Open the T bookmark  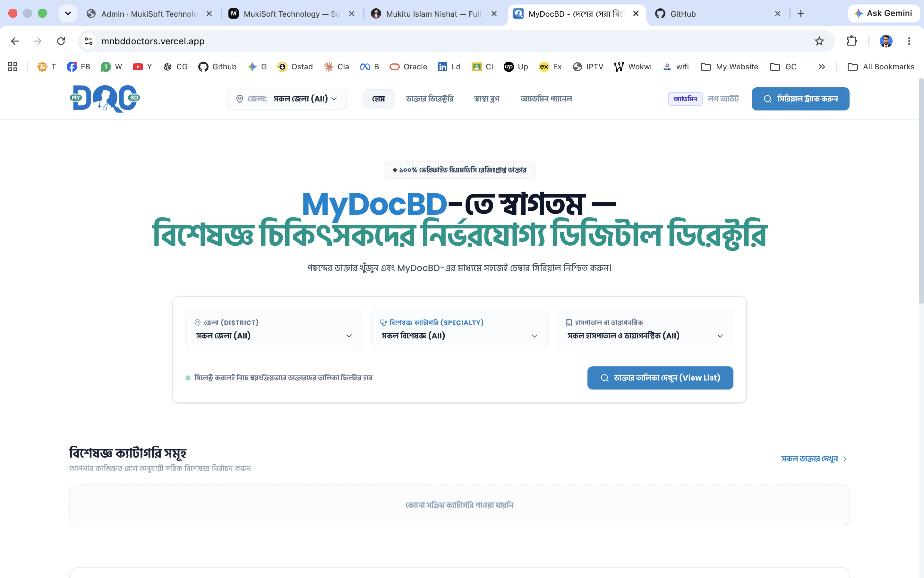pos(47,66)
